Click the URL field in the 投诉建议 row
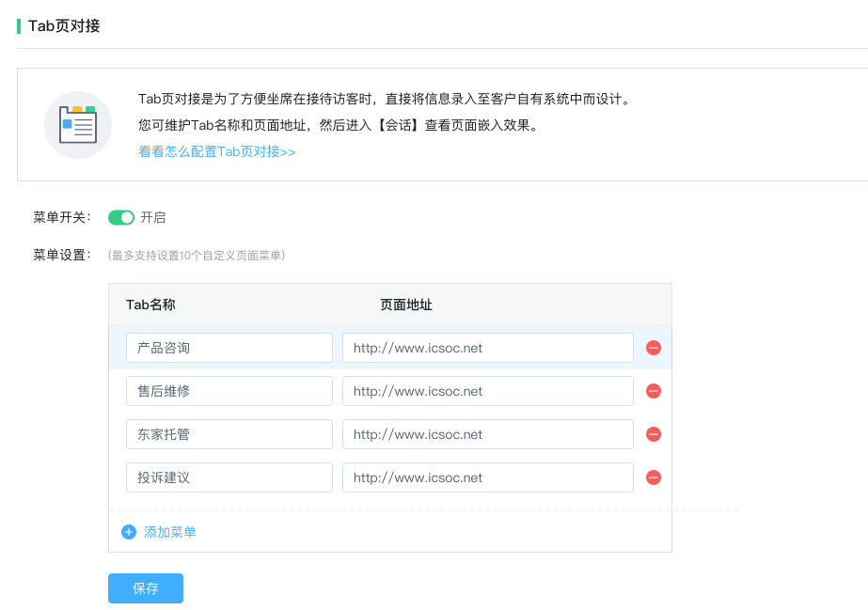This screenshot has height=610, width=868. [488, 477]
